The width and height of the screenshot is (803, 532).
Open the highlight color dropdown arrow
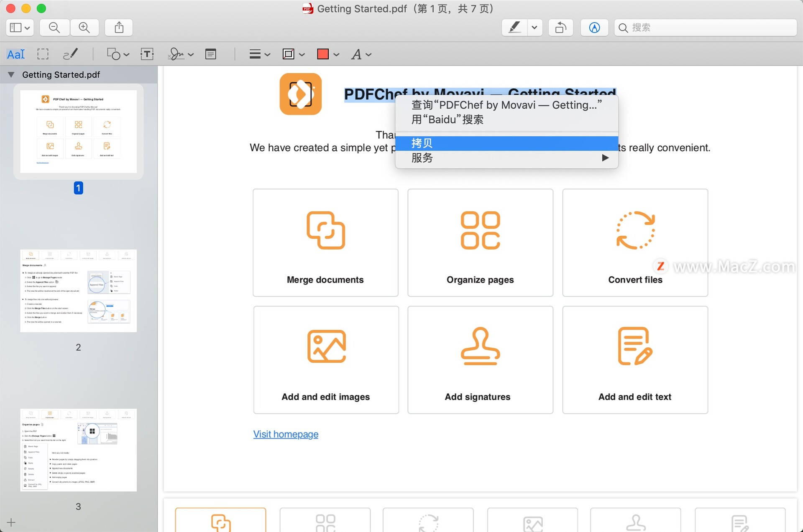[x=534, y=28]
